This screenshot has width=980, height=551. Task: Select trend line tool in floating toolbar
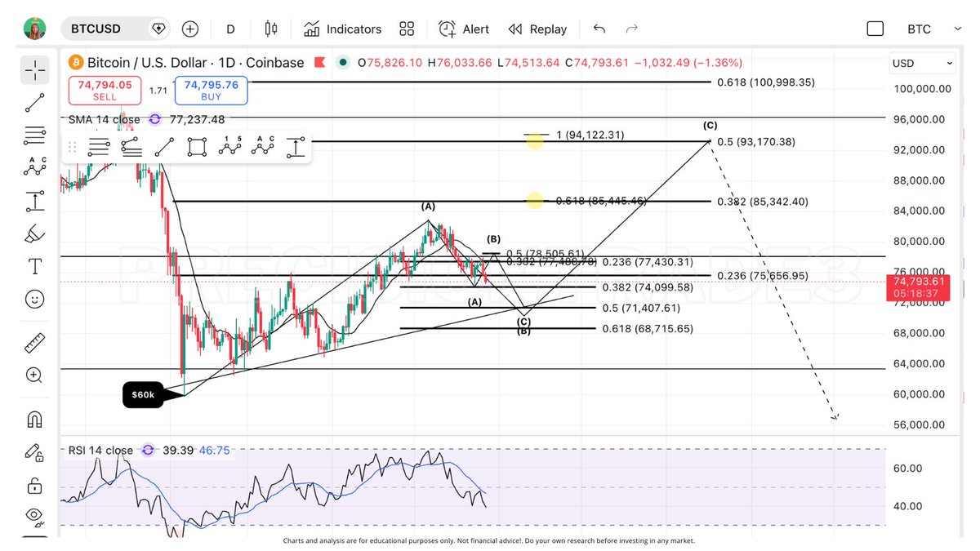[164, 147]
